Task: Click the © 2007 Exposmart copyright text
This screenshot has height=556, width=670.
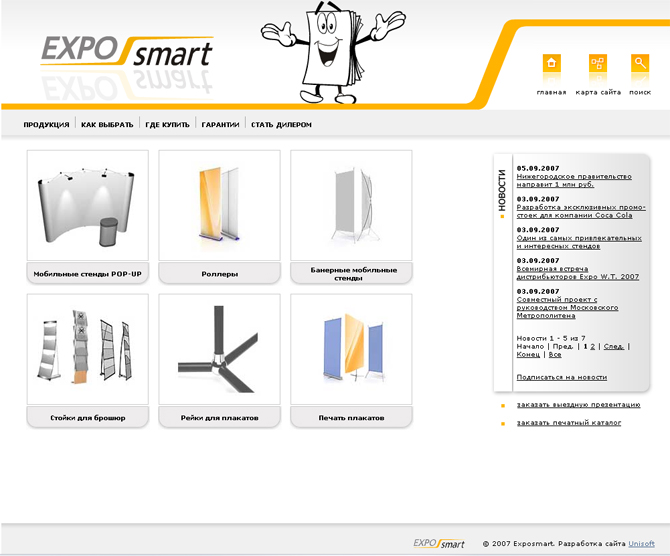Action: [x=518, y=544]
